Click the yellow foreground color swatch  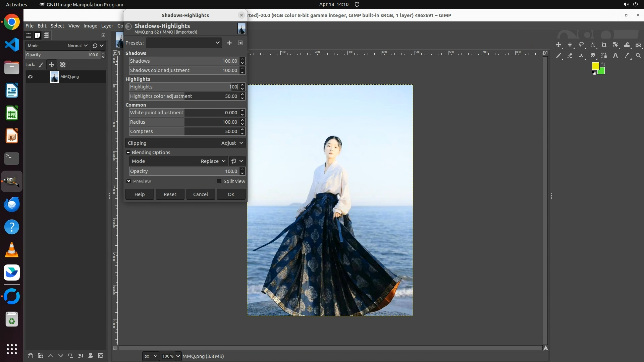(595, 66)
